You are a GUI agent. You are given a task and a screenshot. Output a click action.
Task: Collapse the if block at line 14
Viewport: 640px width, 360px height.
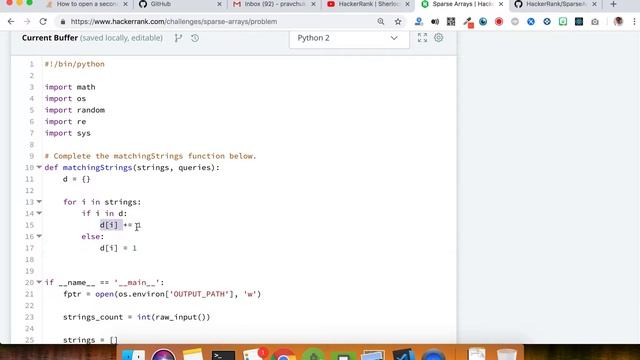(39, 213)
